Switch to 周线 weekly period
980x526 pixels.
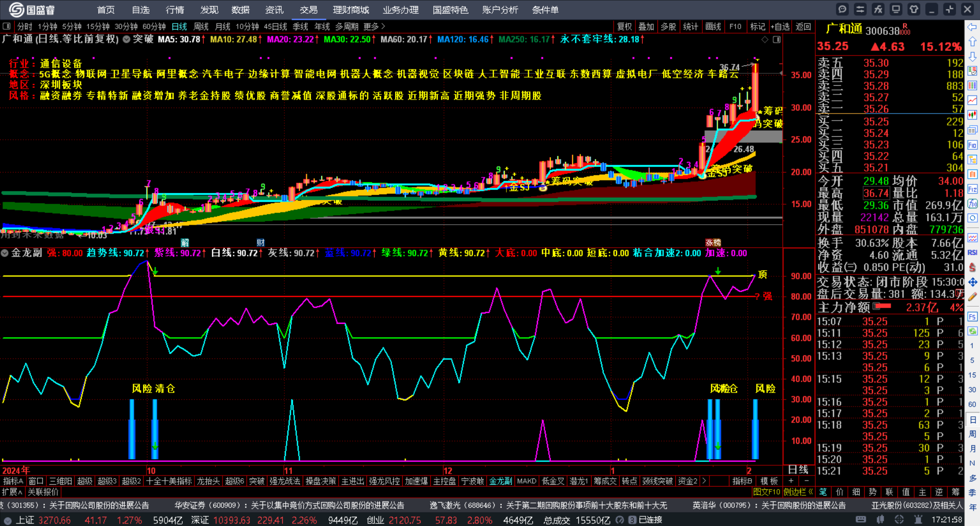(x=201, y=27)
